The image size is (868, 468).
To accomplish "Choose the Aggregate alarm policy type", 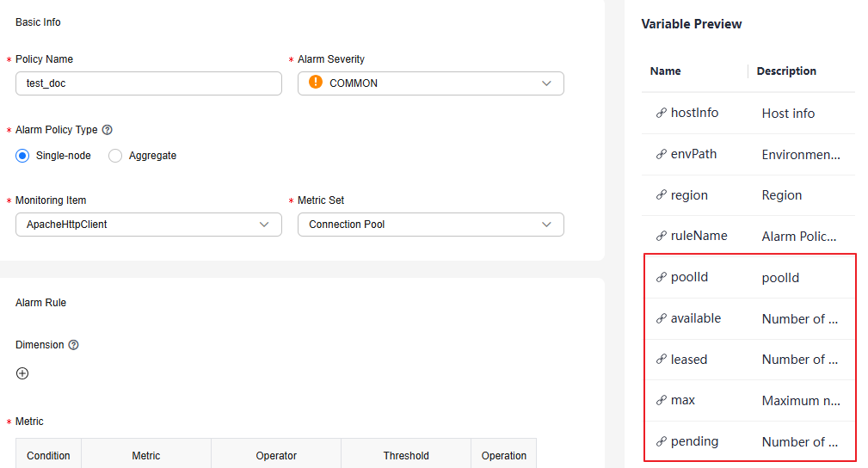I will (115, 156).
